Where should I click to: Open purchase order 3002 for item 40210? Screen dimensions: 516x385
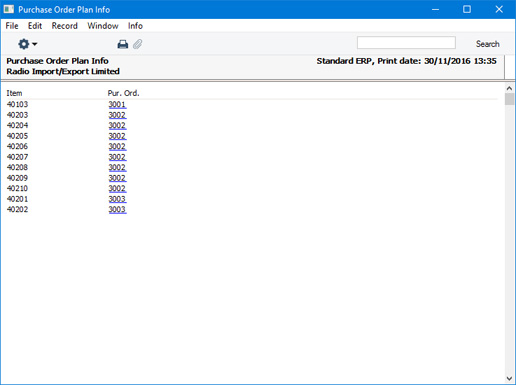117,189
